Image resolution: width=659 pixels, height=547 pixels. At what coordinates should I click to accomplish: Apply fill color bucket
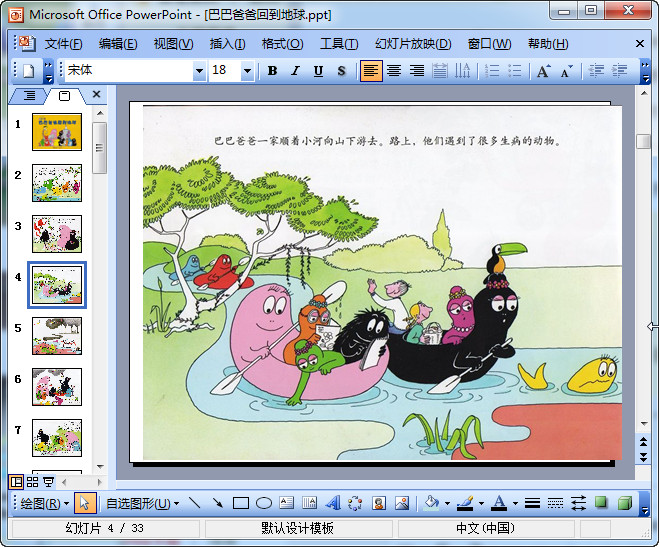click(x=432, y=503)
